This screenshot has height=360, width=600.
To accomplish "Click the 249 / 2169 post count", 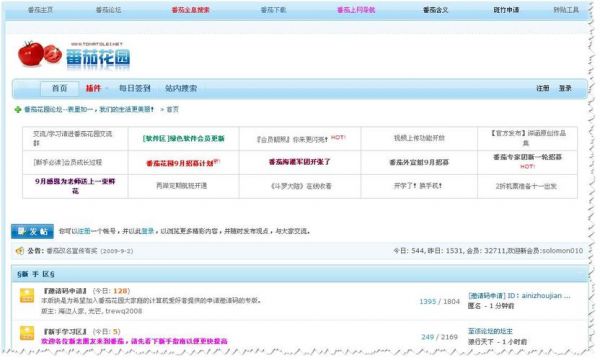I will click(x=439, y=337).
